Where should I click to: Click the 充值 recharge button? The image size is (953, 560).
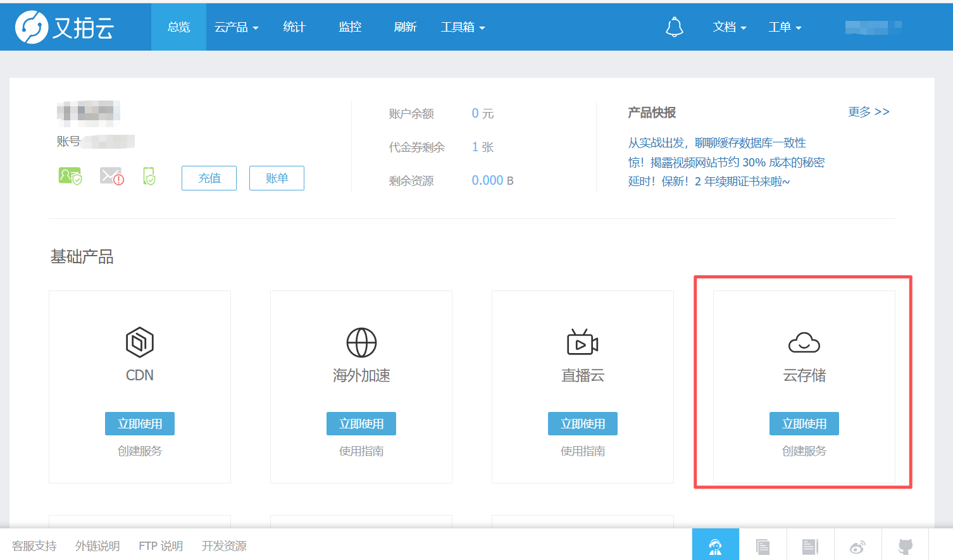pos(209,178)
